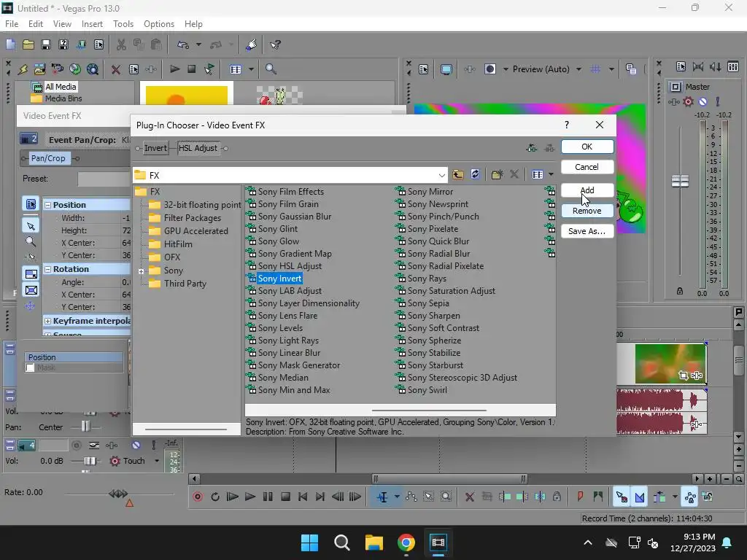Image resolution: width=747 pixels, height=560 pixels.
Task: Click the What's This help cursor icon
Action: pyautogui.click(x=275, y=44)
